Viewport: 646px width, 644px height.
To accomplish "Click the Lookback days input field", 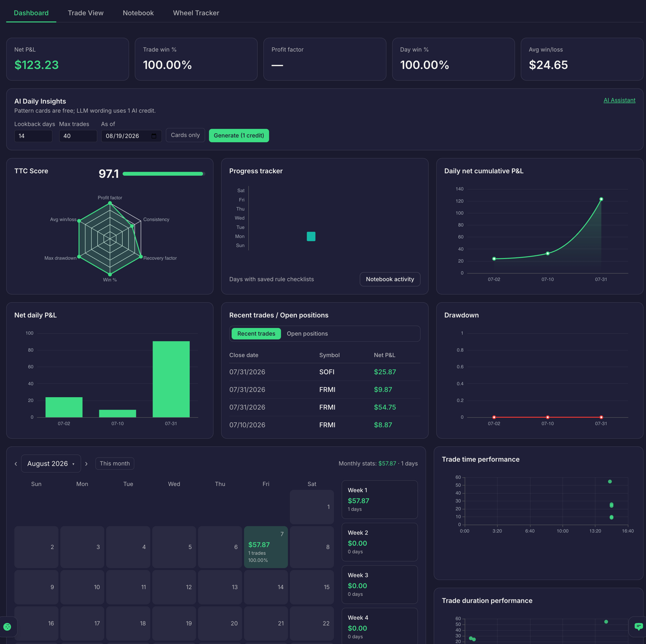I will pyautogui.click(x=33, y=136).
